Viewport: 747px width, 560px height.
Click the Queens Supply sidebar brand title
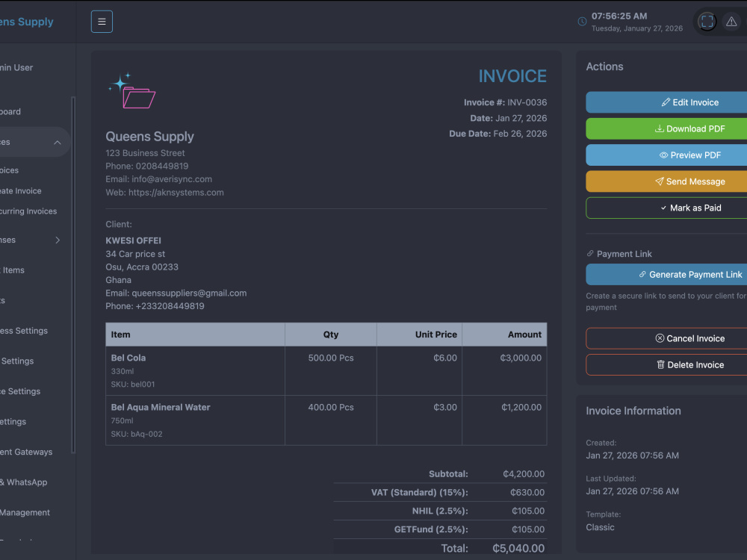(27, 22)
